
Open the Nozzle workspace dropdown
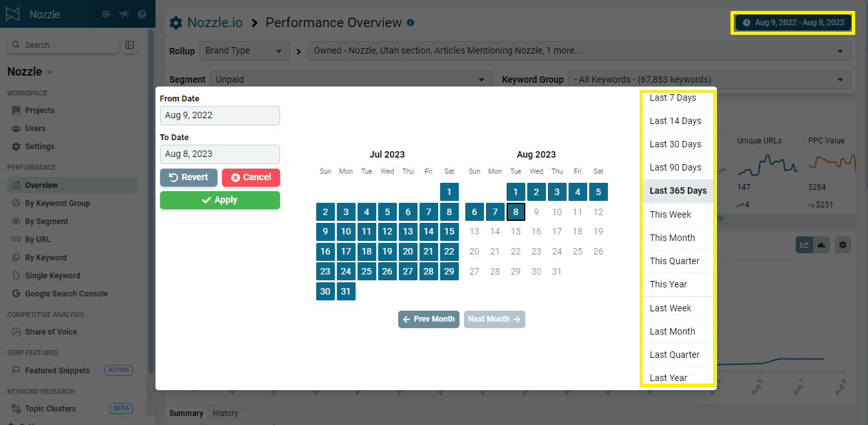coord(30,72)
